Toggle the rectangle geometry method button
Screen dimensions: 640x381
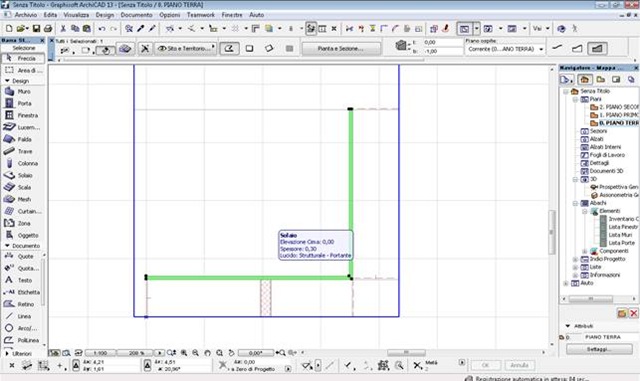[x=249, y=48]
